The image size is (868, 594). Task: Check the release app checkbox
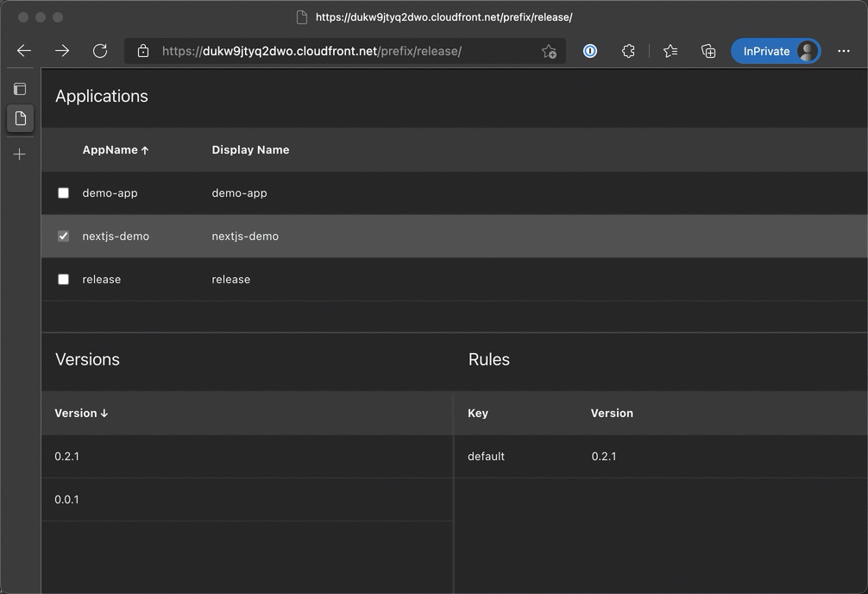(63, 279)
